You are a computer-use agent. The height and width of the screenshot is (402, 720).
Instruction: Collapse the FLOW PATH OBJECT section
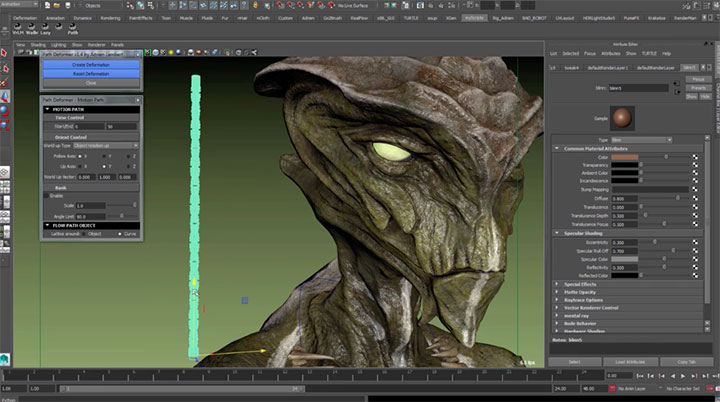click(x=47, y=226)
